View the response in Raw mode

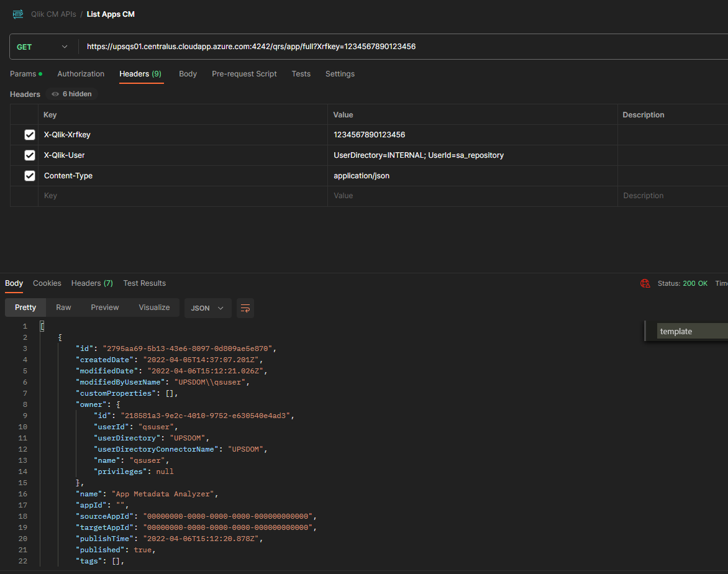pos(63,307)
